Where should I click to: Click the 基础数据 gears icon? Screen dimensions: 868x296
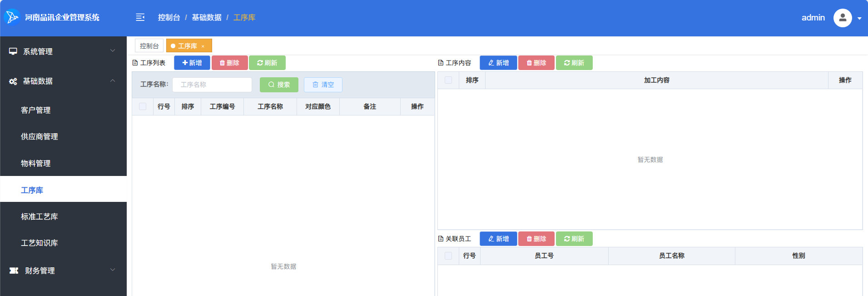click(13, 81)
